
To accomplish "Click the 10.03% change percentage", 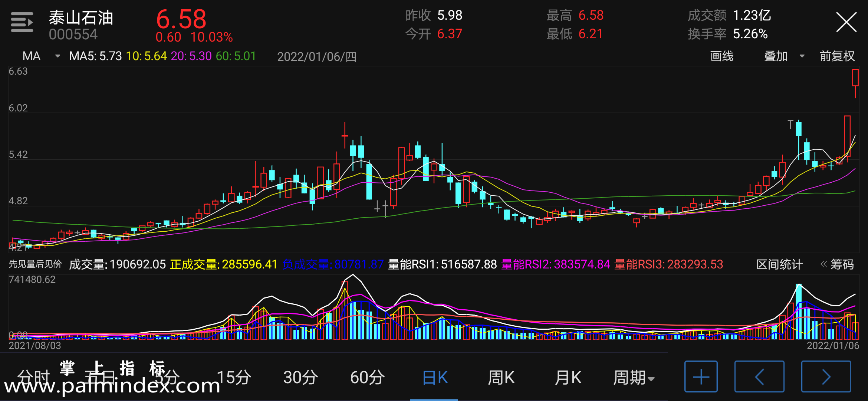I will [211, 37].
